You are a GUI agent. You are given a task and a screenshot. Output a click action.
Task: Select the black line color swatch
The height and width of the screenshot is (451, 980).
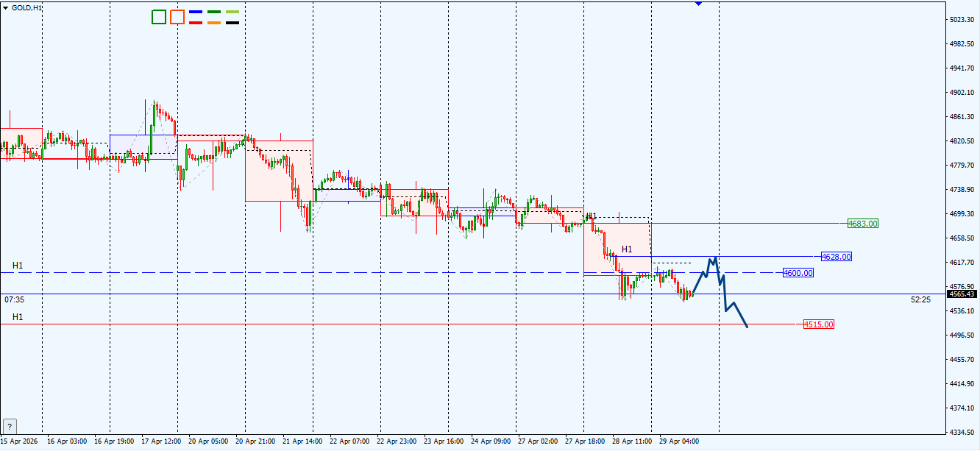coord(232,23)
